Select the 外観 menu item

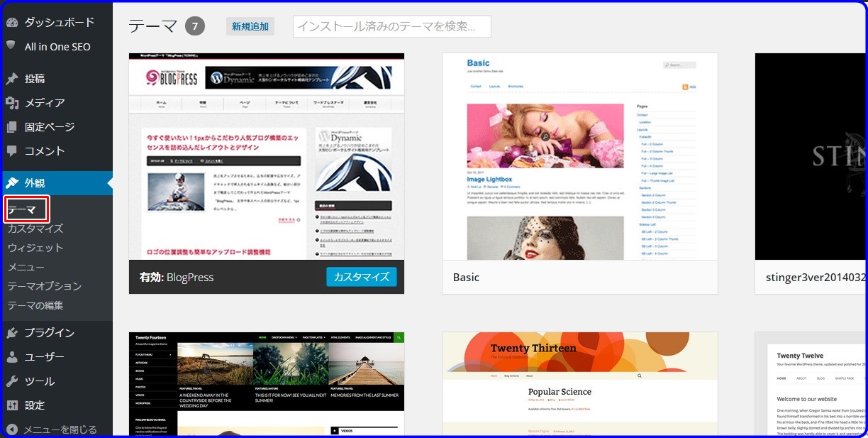point(56,182)
